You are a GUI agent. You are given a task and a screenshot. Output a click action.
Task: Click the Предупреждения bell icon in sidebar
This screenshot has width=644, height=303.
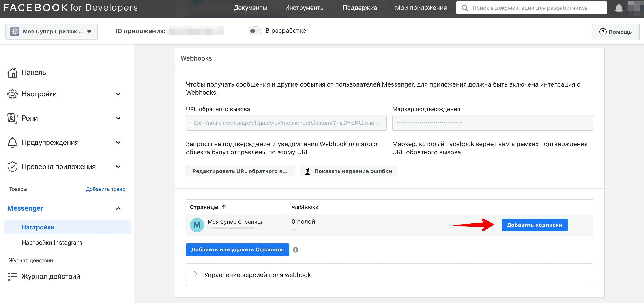point(12,142)
